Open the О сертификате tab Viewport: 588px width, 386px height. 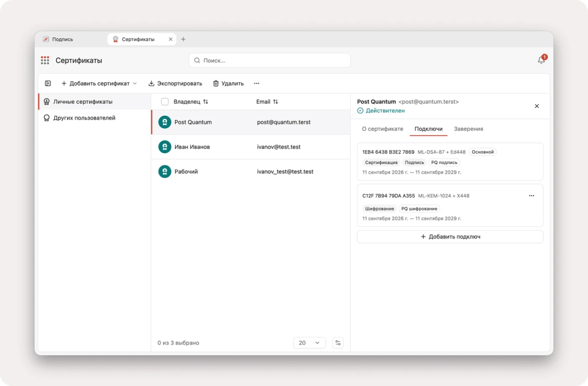click(x=382, y=129)
